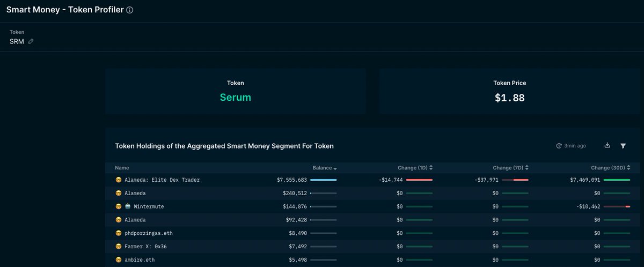
Task: Click smart money emoji beside Alameda: Elite Dex Trader
Action: [119, 180]
